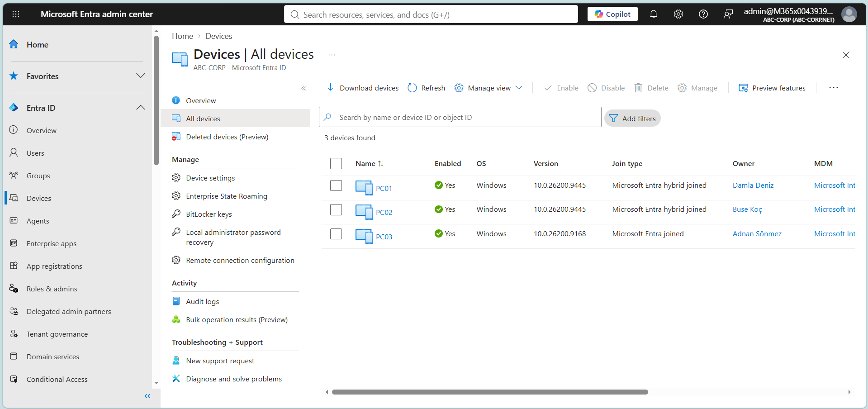Open the app launcher waffle icon
Viewport: 868px width, 409px height.
16,14
